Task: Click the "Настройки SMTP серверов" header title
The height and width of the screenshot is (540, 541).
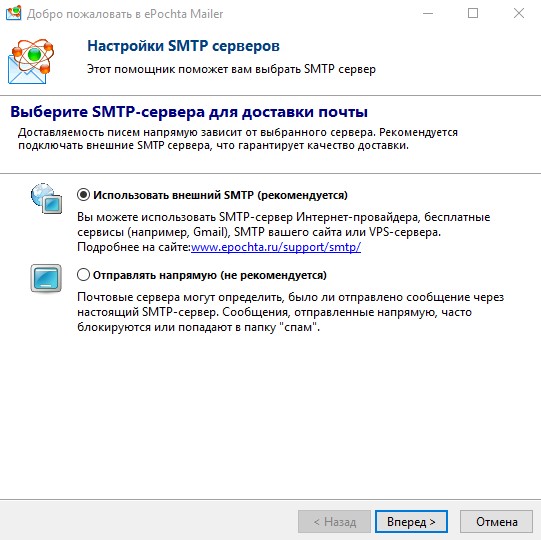Action: tap(183, 46)
